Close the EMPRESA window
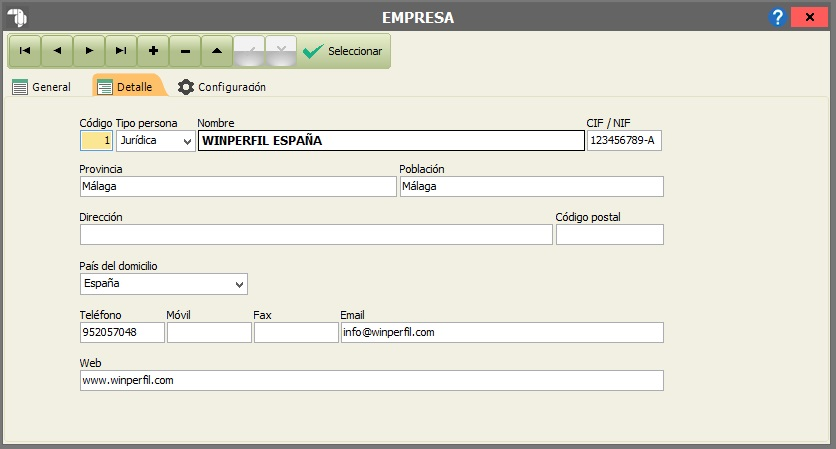The width and height of the screenshot is (836, 449). (809, 17)
